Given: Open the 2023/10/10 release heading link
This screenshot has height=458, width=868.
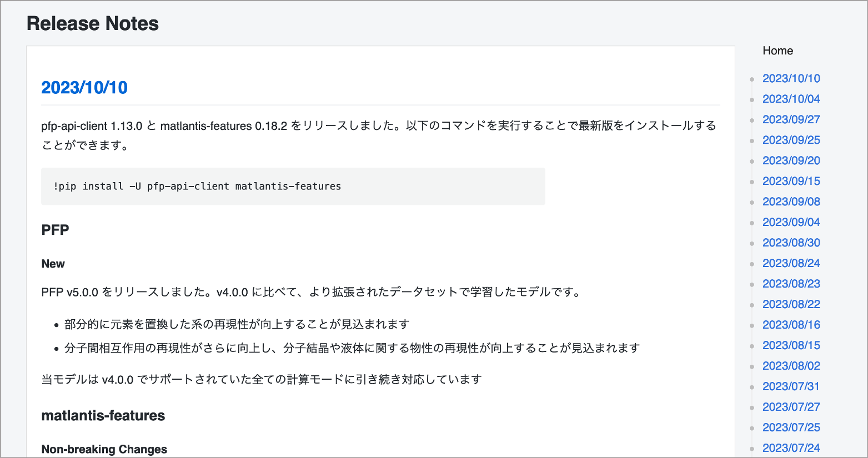Looking at the screenshot, I should 84,88.
